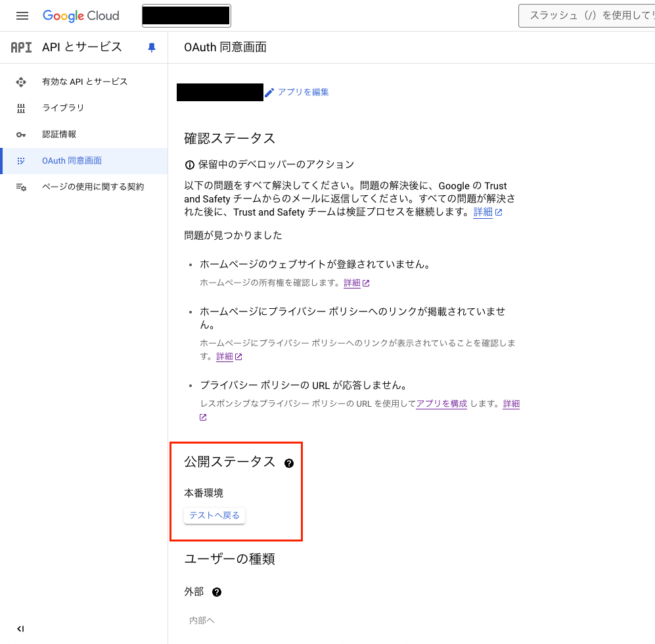The width and height of the screenshot is (655, 644).
Task: Click the ライブラリ grid icon
Action: point(21,108)
